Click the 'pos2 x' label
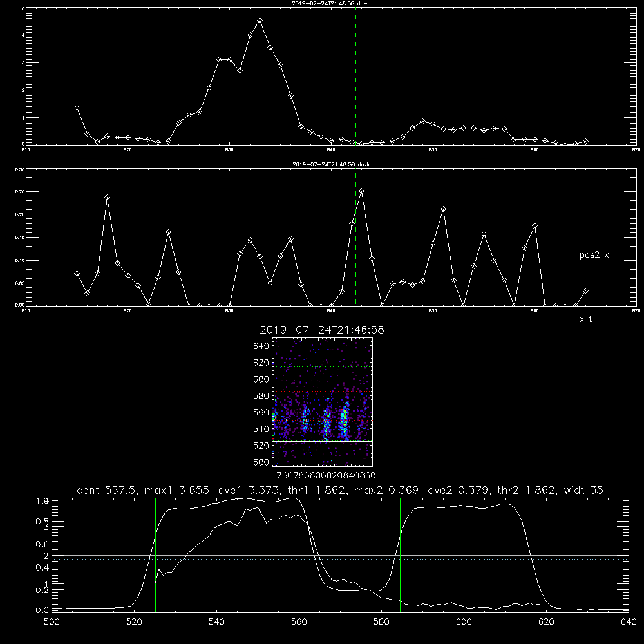 594,255
